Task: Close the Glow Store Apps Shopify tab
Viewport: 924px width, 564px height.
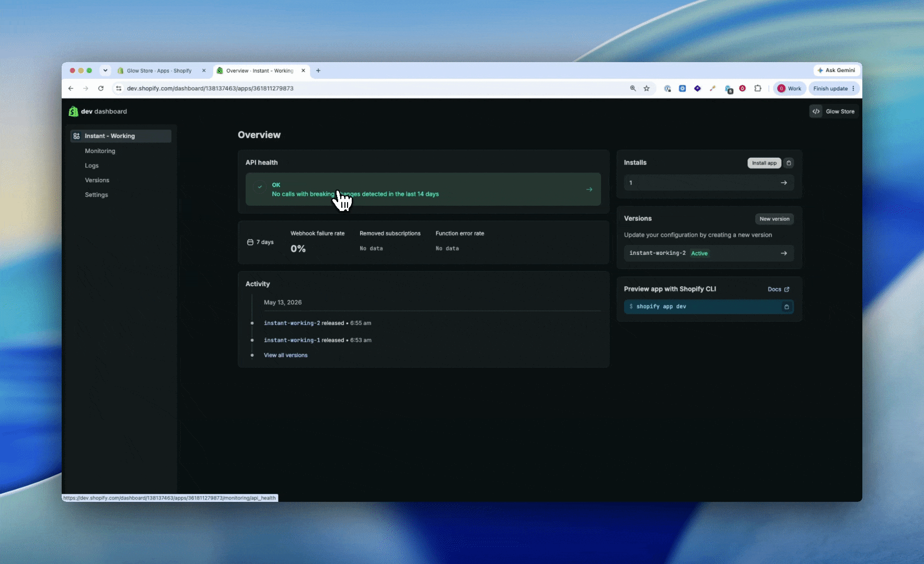Action: [204, 70]
